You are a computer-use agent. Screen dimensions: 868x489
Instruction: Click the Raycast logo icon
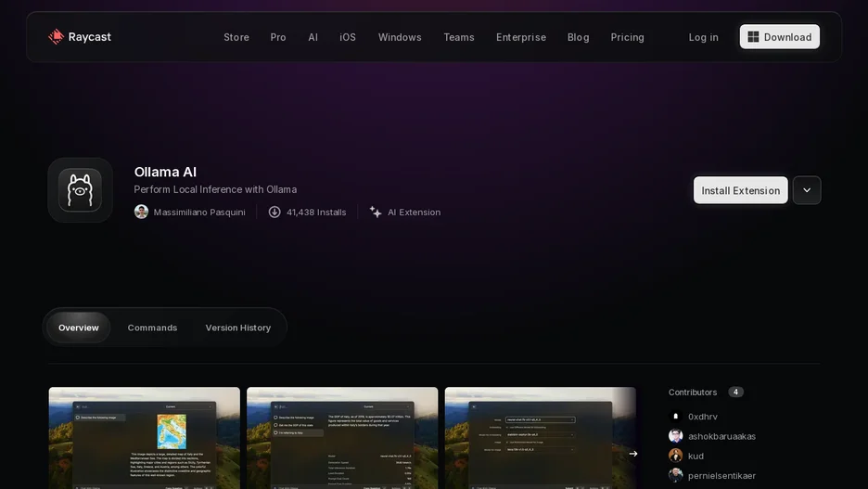[x=56, y=36]
